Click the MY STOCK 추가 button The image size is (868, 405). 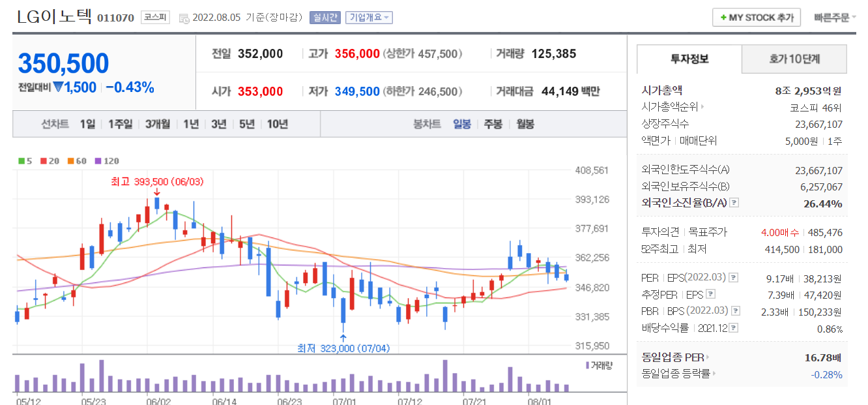tap(757, 18)
